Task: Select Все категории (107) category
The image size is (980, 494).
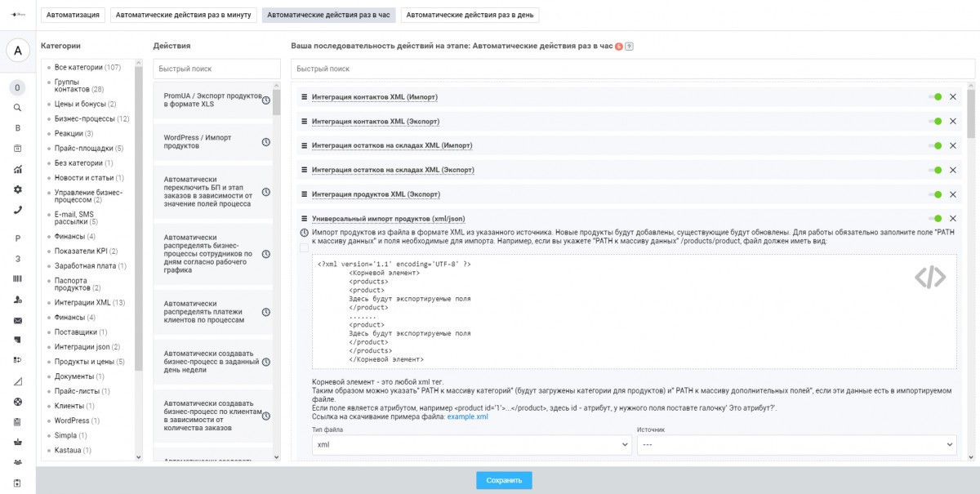Action: click(x=87, y=67)
